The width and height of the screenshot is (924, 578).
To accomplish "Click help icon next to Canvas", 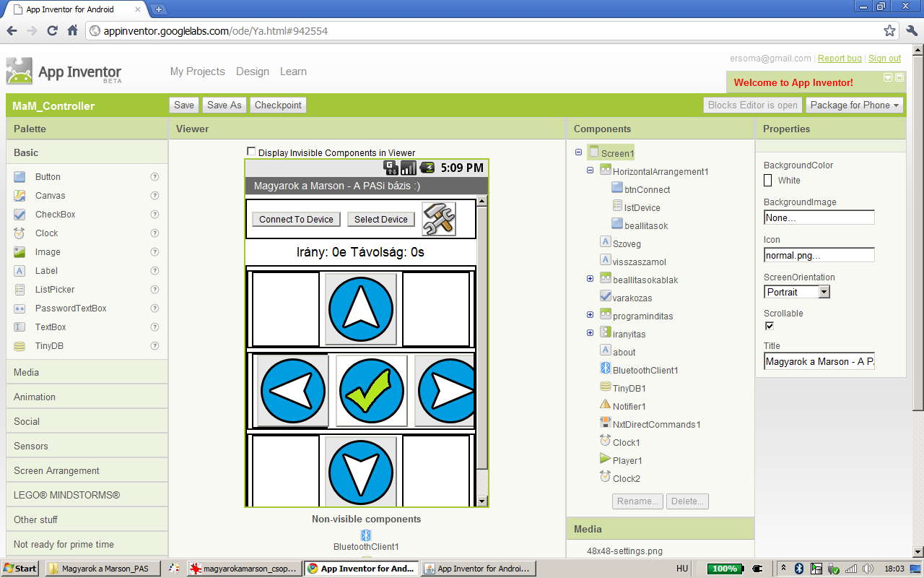I will click(154, 196).
